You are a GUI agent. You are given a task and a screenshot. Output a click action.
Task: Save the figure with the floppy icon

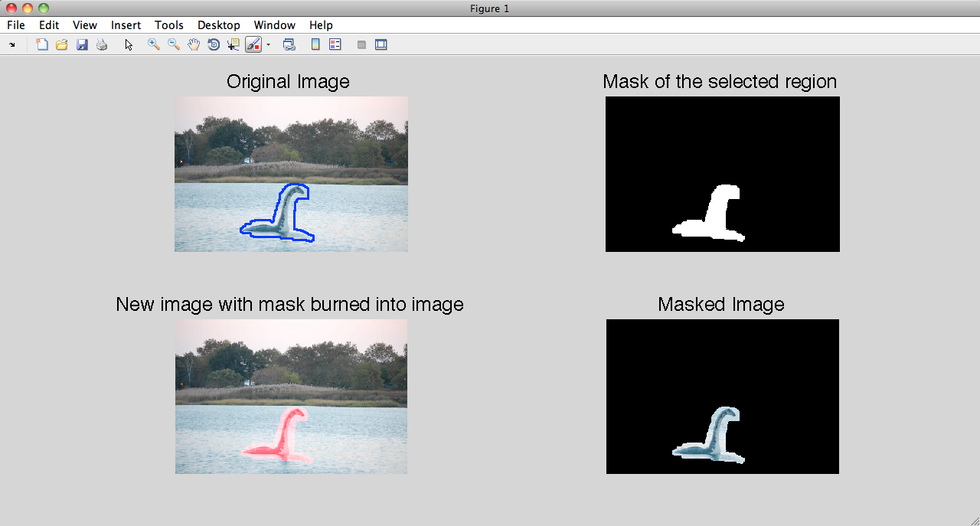point(82,45)
